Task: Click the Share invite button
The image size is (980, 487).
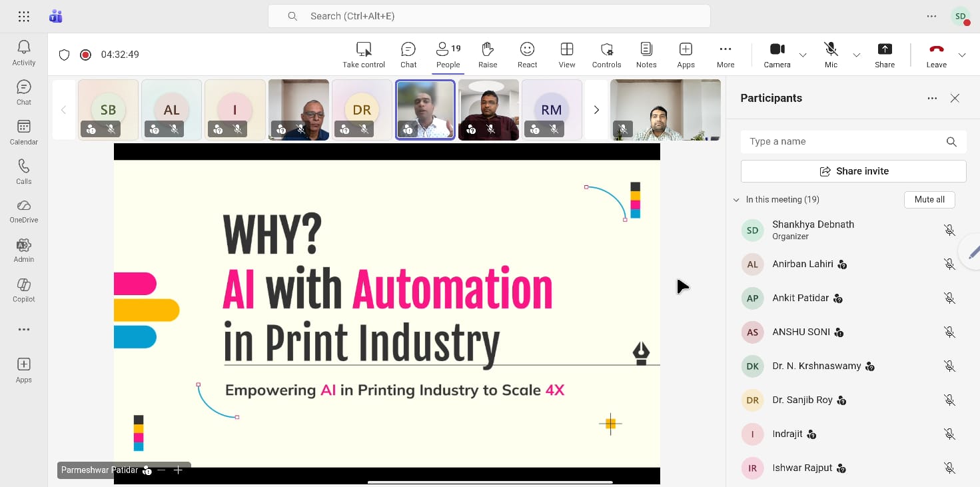Action: [x=853, y=171]
